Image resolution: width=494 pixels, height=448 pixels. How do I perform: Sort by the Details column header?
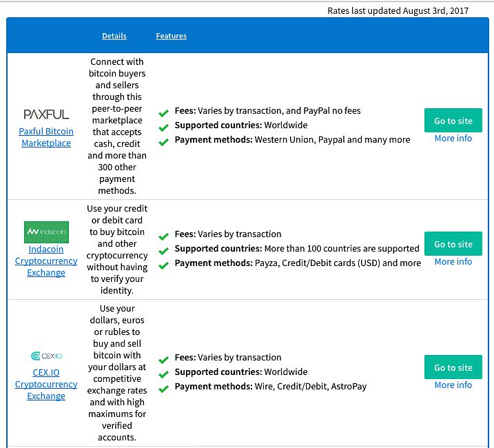pos(114,36)
